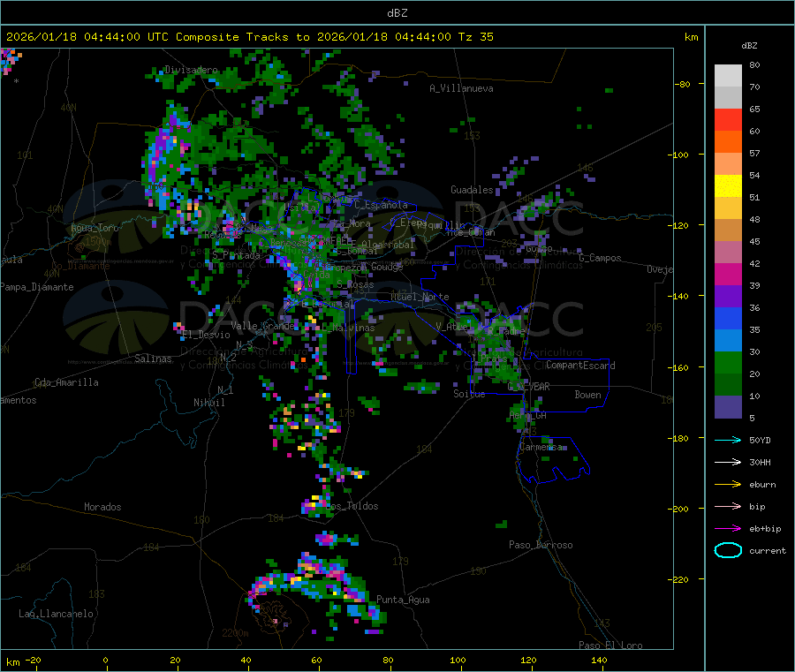795x672 pixels.
Task: Click the white 30HM track arrow
Action: 728,462
